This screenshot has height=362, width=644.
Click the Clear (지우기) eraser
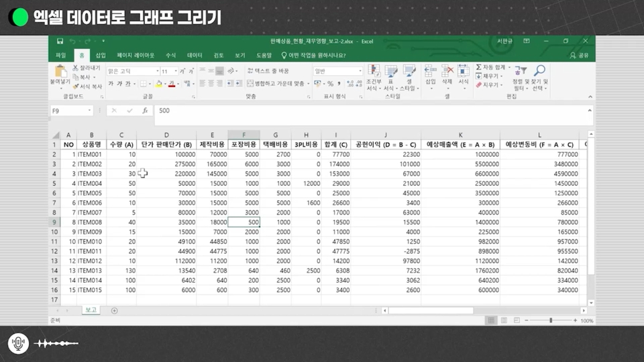click(488, 85)
